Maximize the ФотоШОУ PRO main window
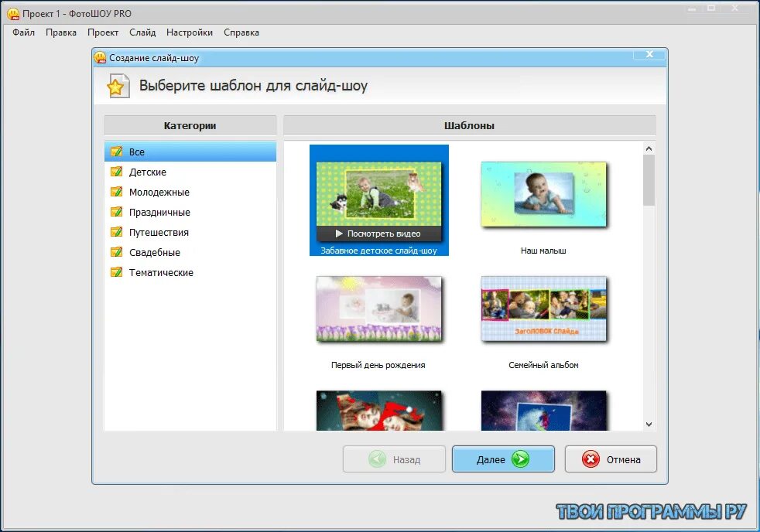Screen dimensions: 760x532 (x=711, y=8)
